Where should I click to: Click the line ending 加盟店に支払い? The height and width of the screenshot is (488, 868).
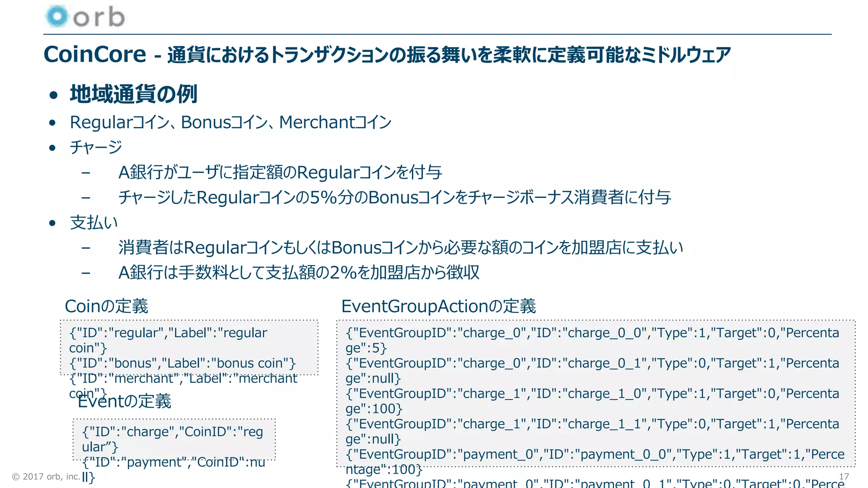[x=401, y=247]
